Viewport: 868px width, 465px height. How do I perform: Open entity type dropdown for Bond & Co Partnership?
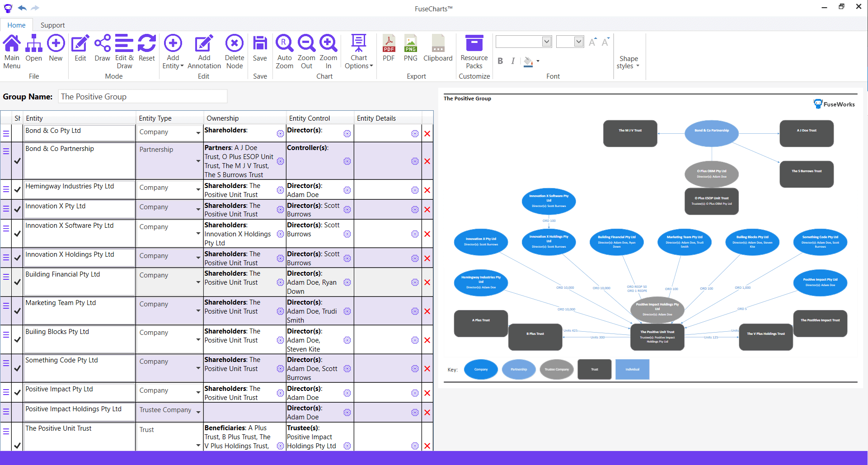pyautogui.click(x=198, y=161)
